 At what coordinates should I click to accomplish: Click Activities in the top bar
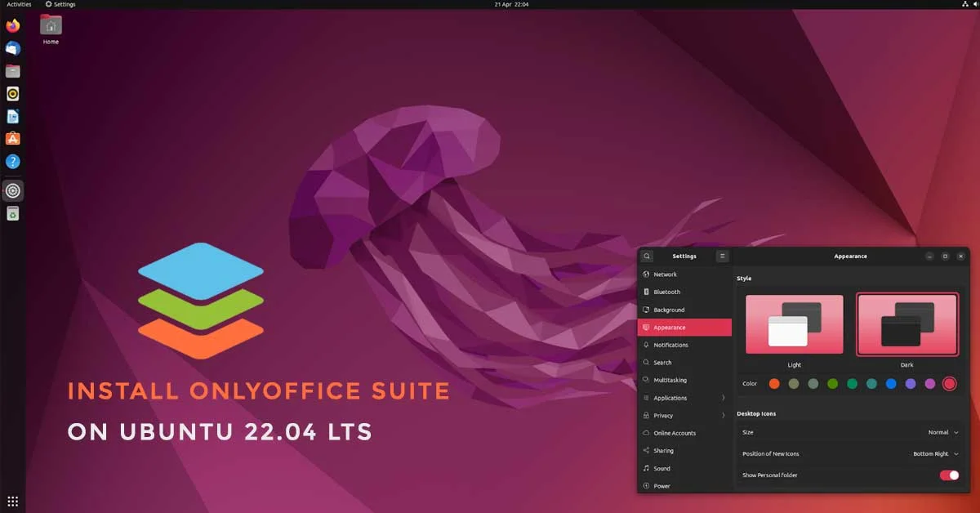(x=19, y=4)
